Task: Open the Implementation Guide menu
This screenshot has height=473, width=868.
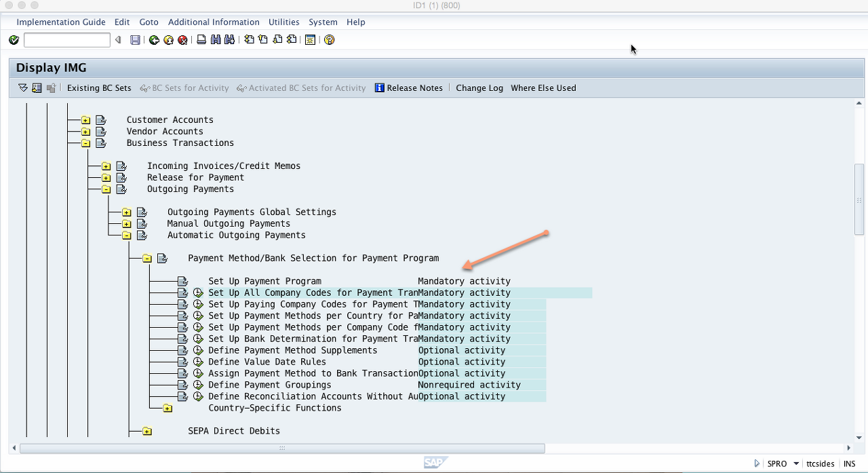Action: point(61,22)
